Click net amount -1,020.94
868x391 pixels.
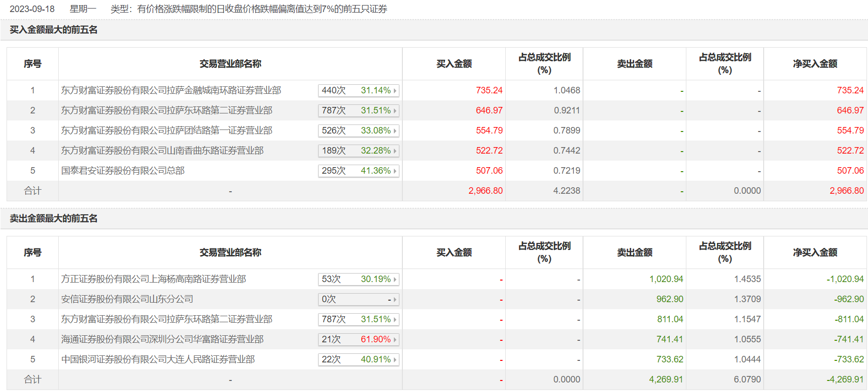[845, 279]
